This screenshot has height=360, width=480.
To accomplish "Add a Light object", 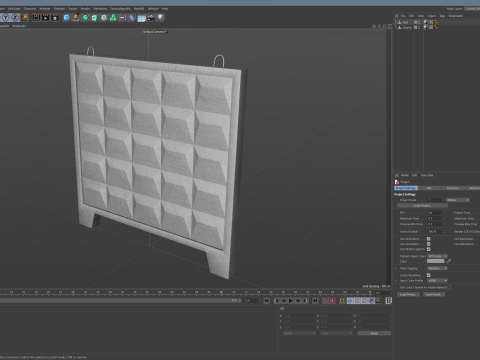I will tap(160, 17).
